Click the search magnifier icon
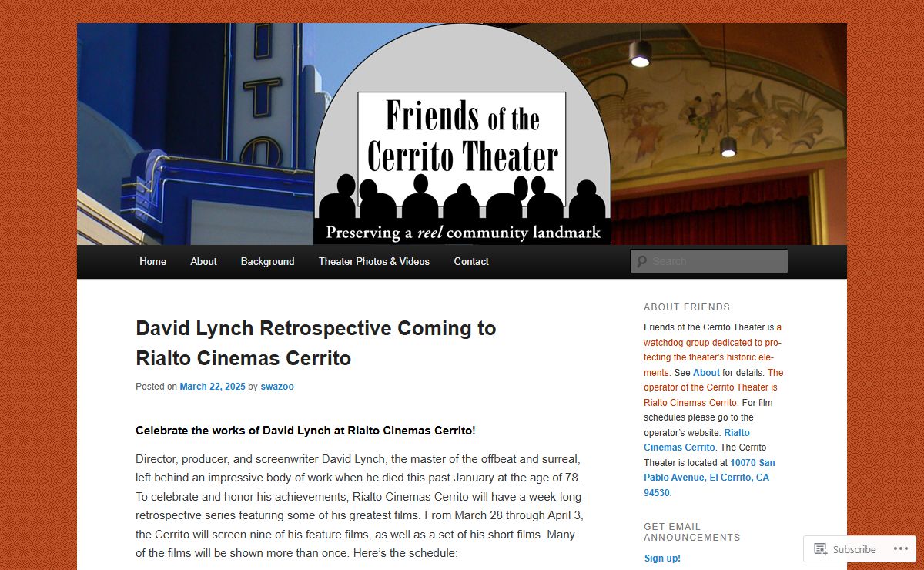Viewport: 924px width, 570px height. click(641, 261)
